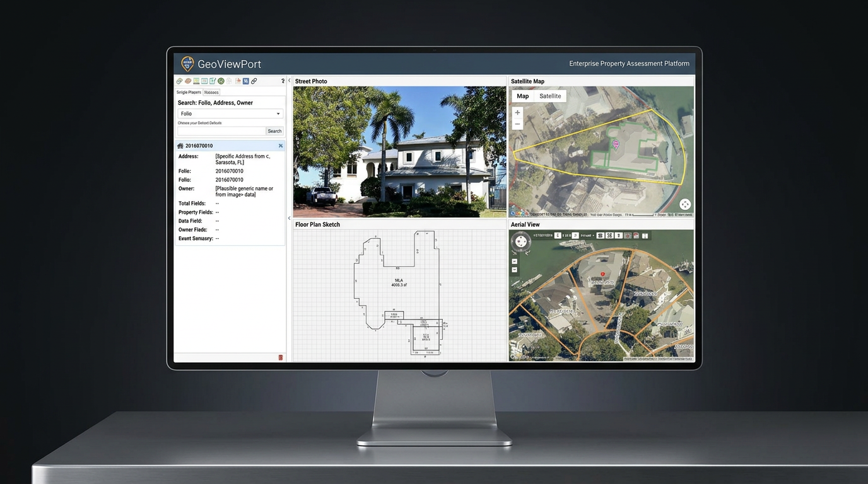
Task: Switch to the Single Property tab
Action: [x=189, y=92]
